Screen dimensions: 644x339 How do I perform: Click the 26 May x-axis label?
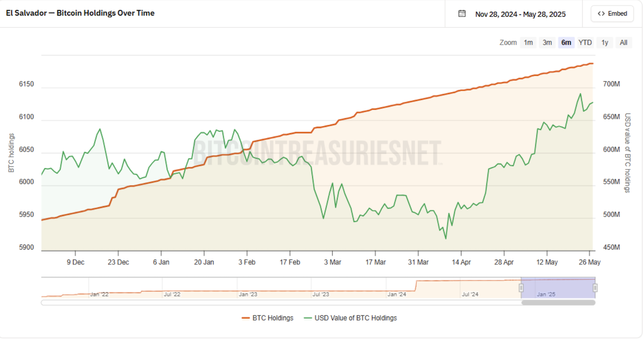[x=590, y=262]
